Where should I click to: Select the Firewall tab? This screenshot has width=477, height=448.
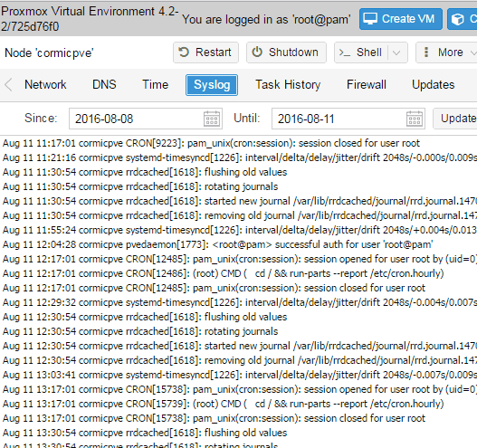coord(367,84)
